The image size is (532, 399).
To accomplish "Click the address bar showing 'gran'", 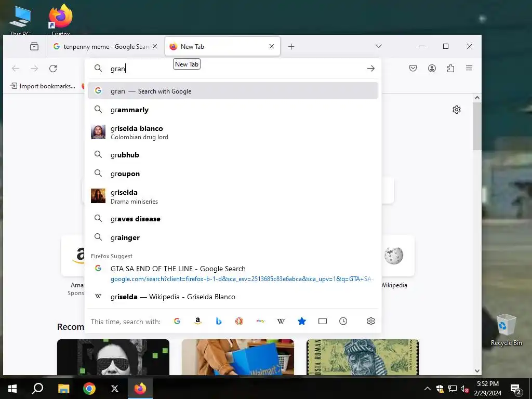I will 233,69.
